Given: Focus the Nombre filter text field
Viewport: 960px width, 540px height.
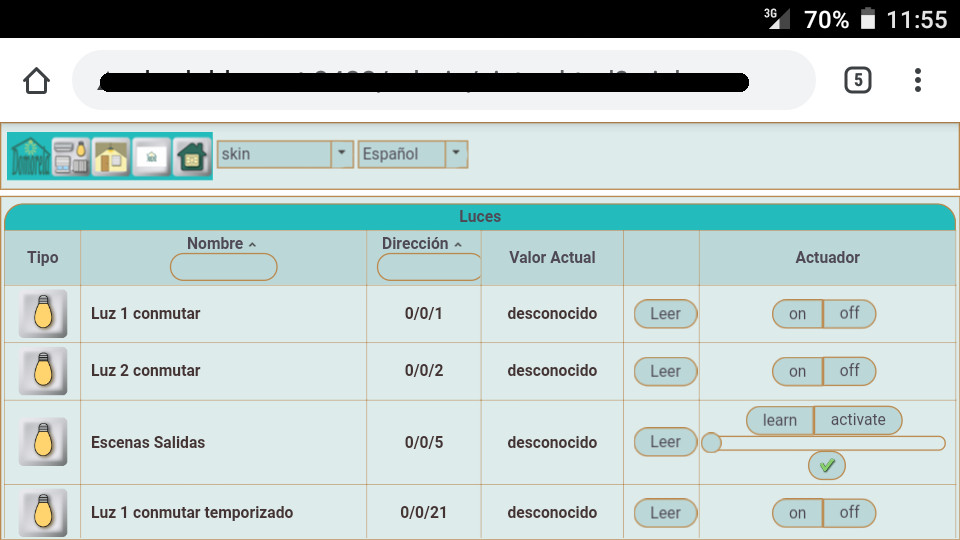Looking at the screenshot, I should (223, 267).
